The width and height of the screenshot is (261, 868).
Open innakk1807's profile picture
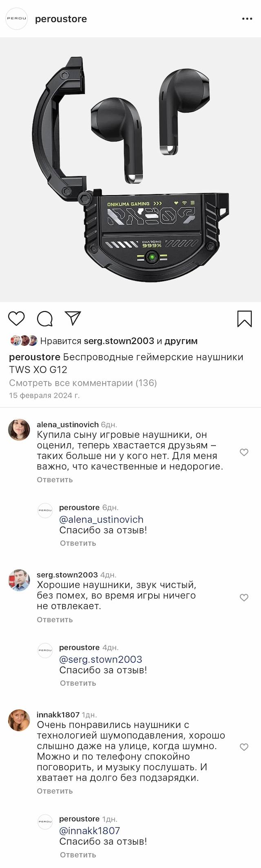click(x=19, y=720)
